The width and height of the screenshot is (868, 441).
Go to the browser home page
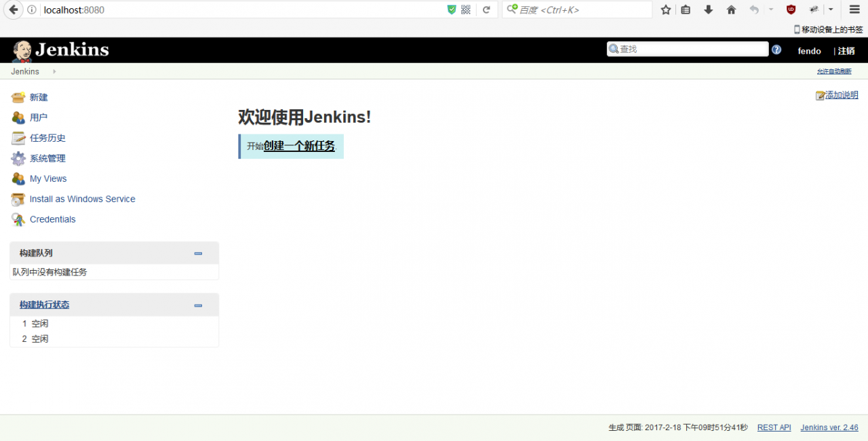pyautogui.click(x=731, y=9)
